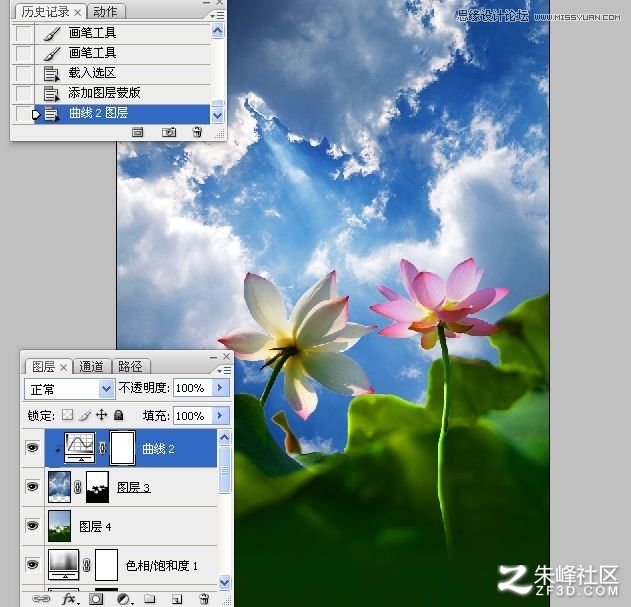
Task: Click Layers panel scroll up arrow
Action: (x=225, y=438)
